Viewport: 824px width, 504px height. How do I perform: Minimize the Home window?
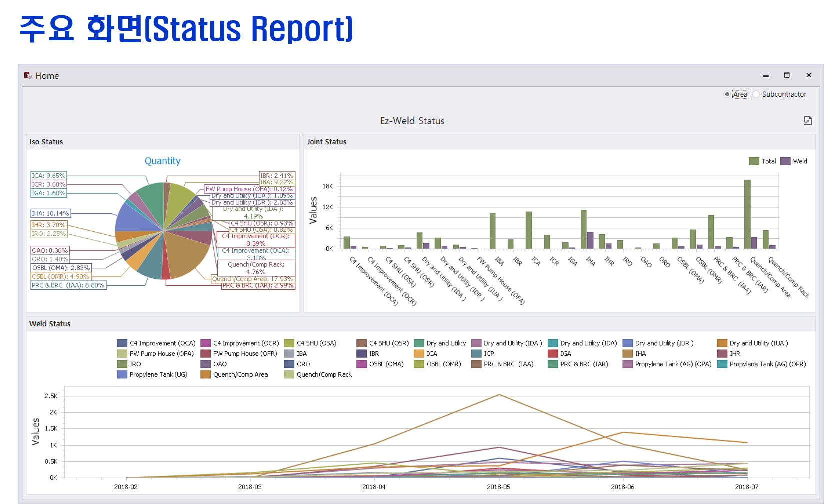pos(765,75)
